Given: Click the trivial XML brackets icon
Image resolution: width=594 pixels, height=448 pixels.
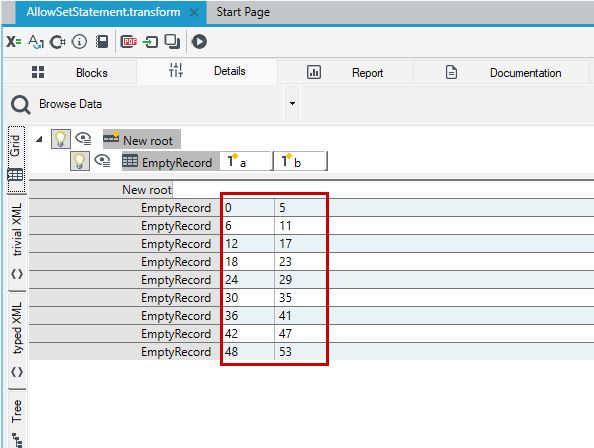Looking at the screenshot, I should point(17,274).
